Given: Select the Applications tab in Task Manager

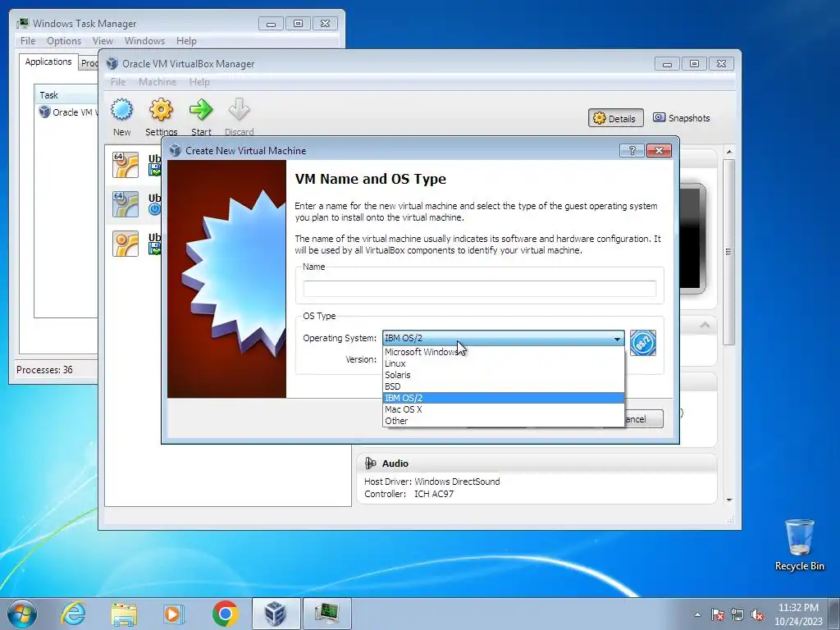Looking at the screenshot, I should [x=48, y=62].
